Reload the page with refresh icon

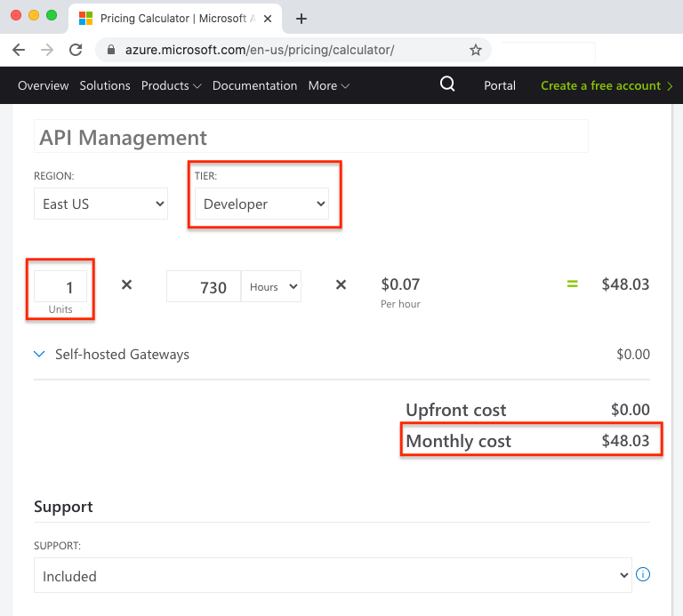click(x=76, y=50)
